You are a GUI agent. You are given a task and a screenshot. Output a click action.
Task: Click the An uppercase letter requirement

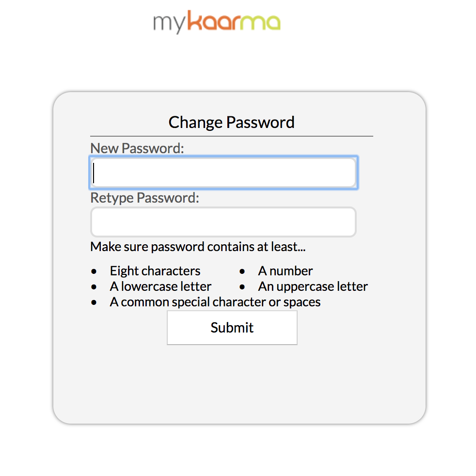pos(313,286)
